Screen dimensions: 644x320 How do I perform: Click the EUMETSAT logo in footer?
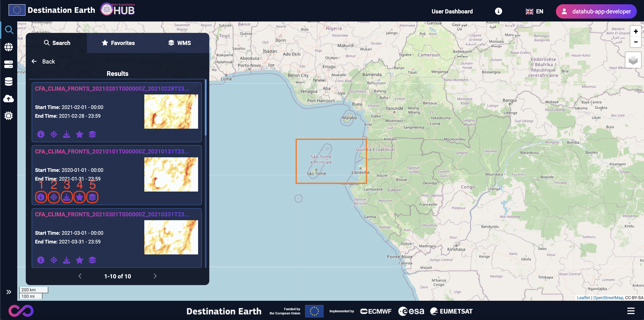click(452, 311)
